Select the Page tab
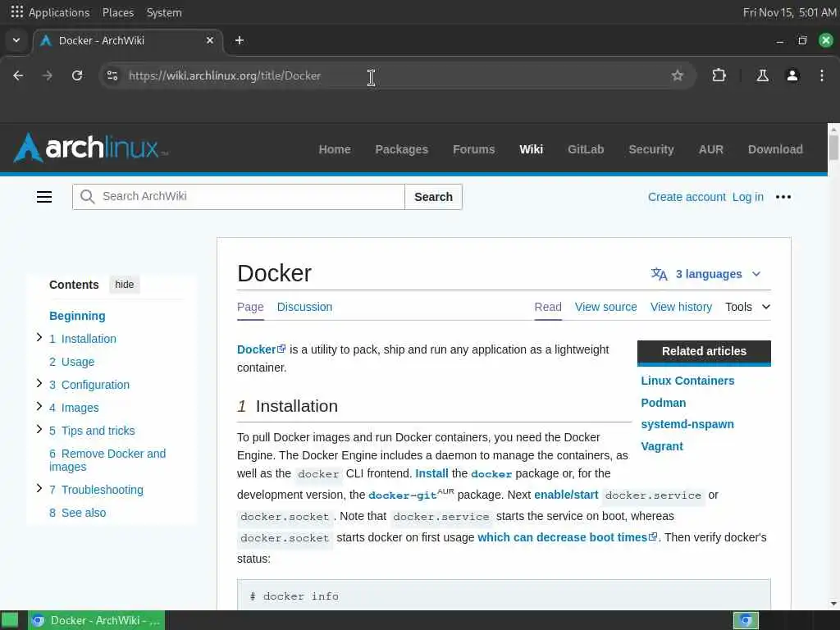 click(250, 307)
